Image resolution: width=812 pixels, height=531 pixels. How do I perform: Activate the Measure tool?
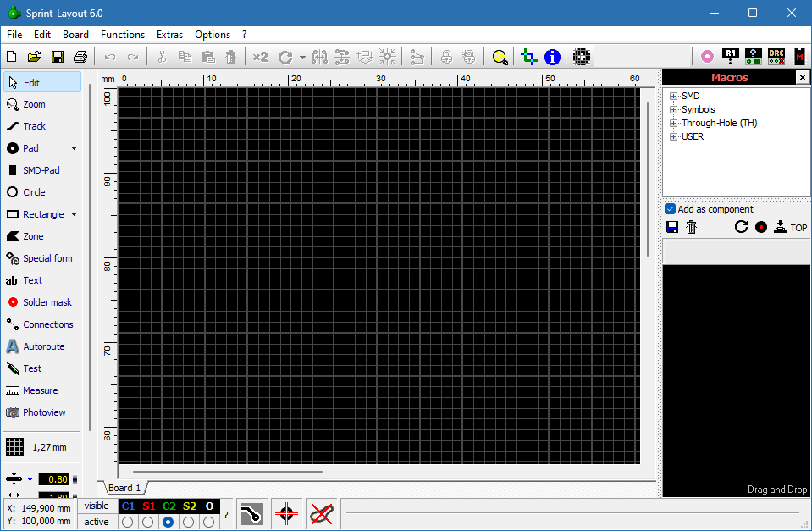click(x=42, y=390)
